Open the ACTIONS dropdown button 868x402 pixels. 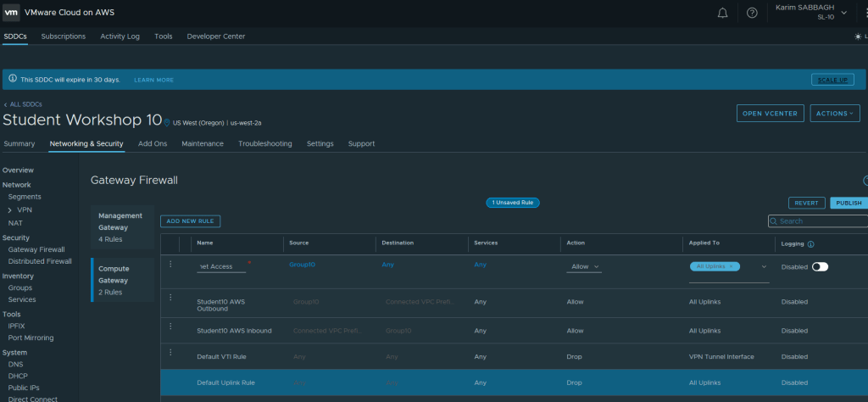834,114
